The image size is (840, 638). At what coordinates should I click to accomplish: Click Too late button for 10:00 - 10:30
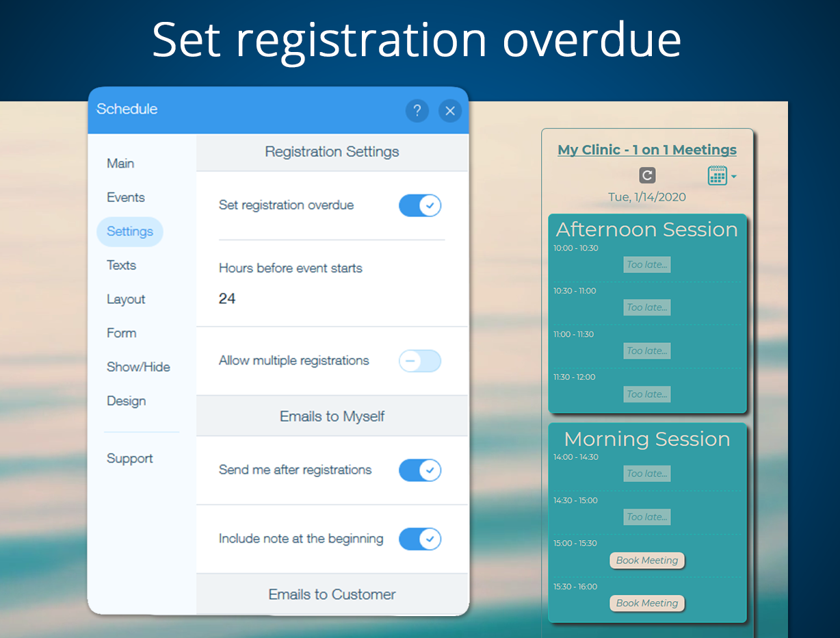click(647, 265)
